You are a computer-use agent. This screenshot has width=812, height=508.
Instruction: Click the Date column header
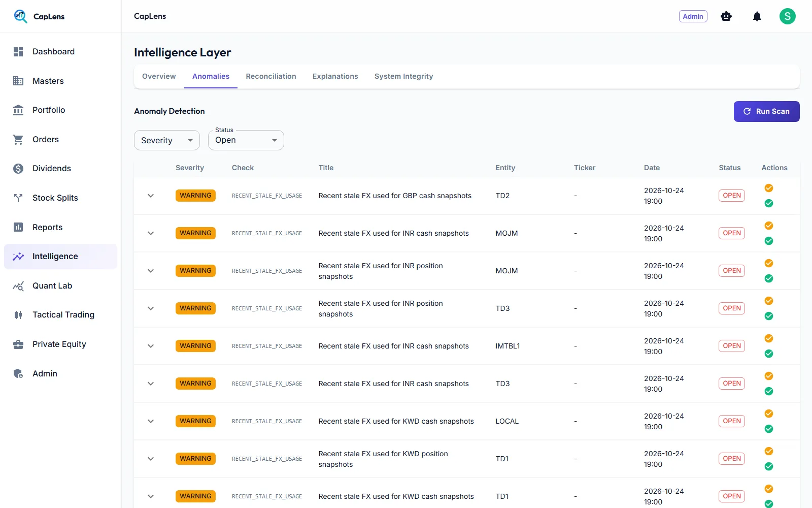point(652,168)
